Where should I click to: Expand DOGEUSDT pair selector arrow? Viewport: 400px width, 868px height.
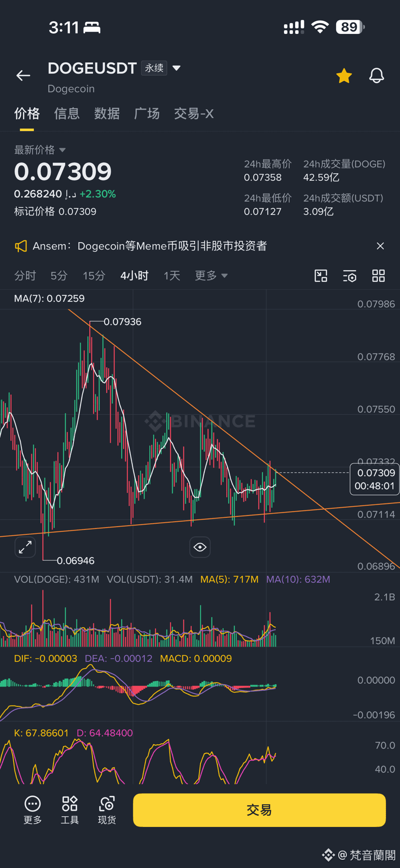point(176,68)
